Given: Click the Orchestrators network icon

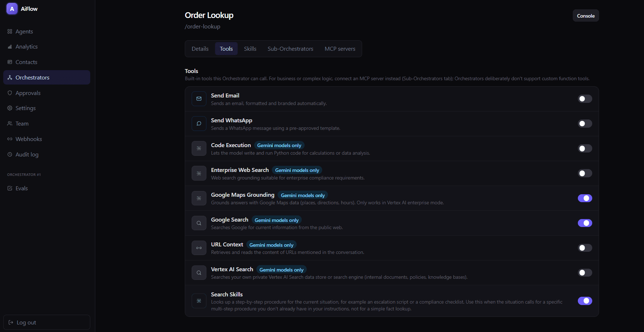Looking at the screenshot, I should pyautogui.click(x=10, y=77).
